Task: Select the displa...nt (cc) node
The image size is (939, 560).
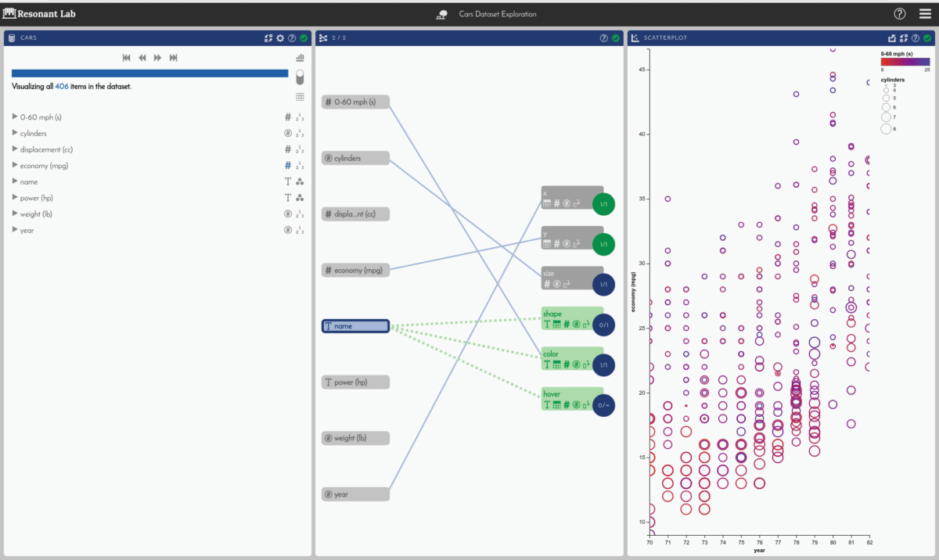Action: 355,214
